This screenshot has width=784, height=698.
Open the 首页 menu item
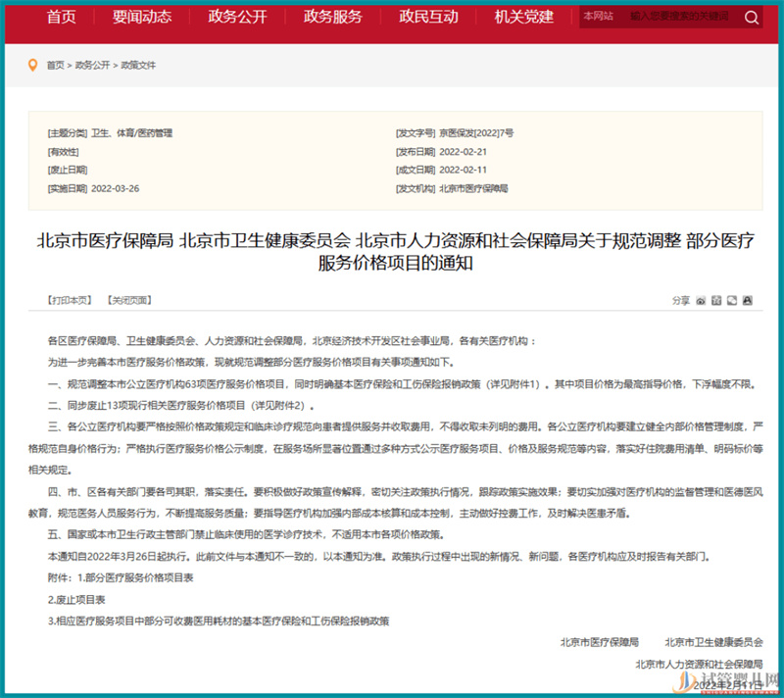point(61,18)
